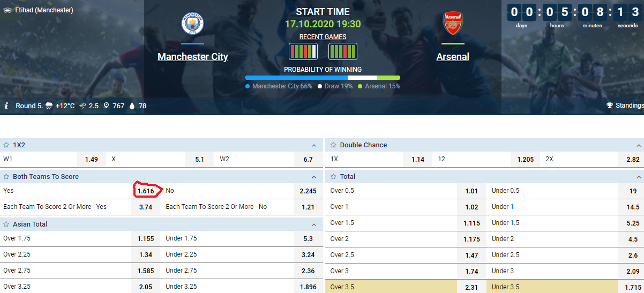Image resolution: width=644 pixels, height=293 pixels.
Task: Open the Recent Games link
Action: pos(323,37)
